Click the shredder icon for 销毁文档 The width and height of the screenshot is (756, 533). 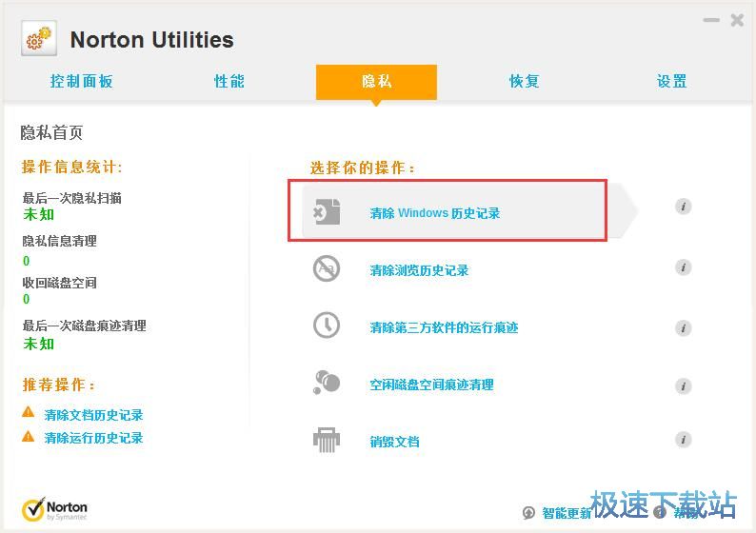click(x=327, y=440)
